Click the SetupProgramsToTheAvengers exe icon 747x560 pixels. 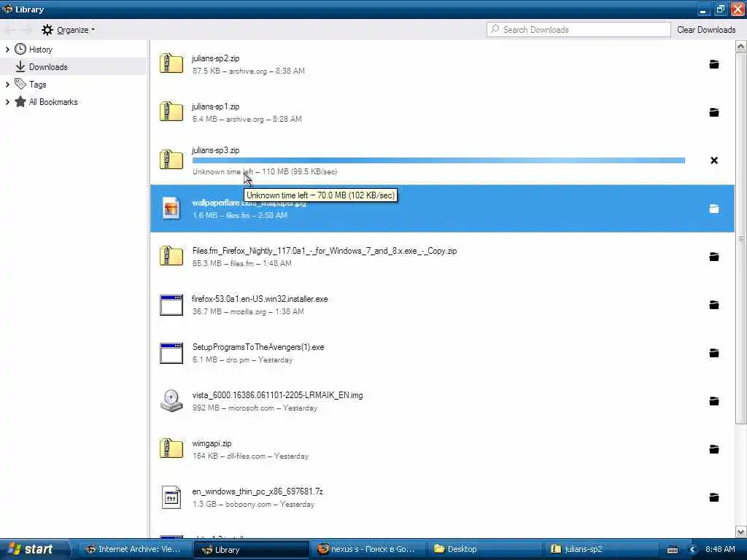(171, 353)
